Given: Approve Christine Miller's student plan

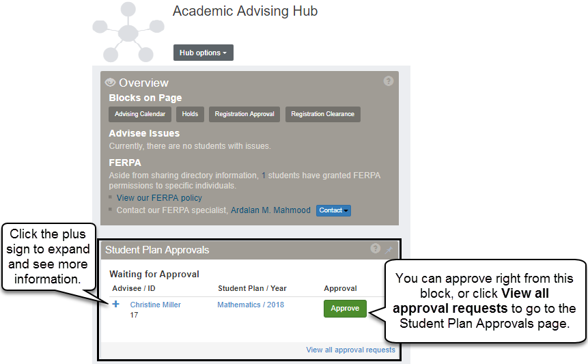Looking at the screenshot, I should 345,309.
